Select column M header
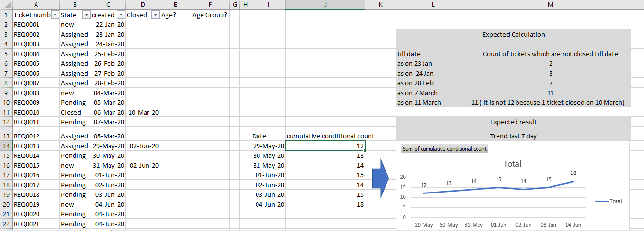This screenshot has height=231, width=644. (x=550, y=4)
